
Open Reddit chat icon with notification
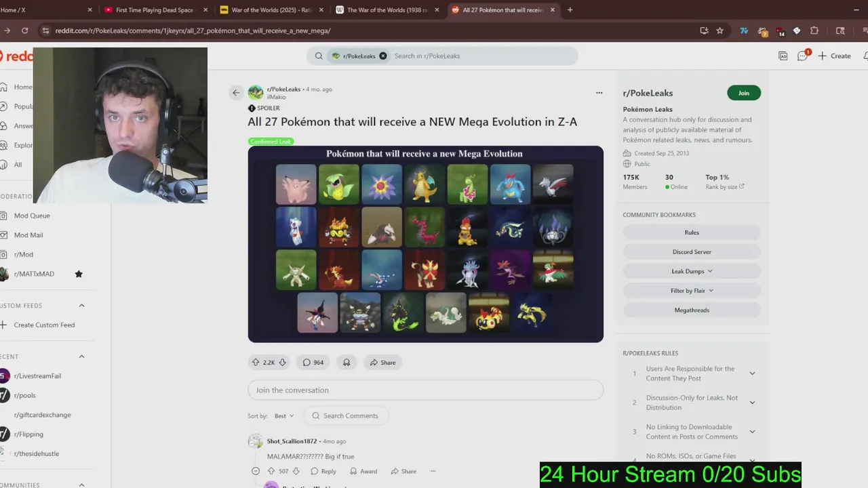pos(803,56)
